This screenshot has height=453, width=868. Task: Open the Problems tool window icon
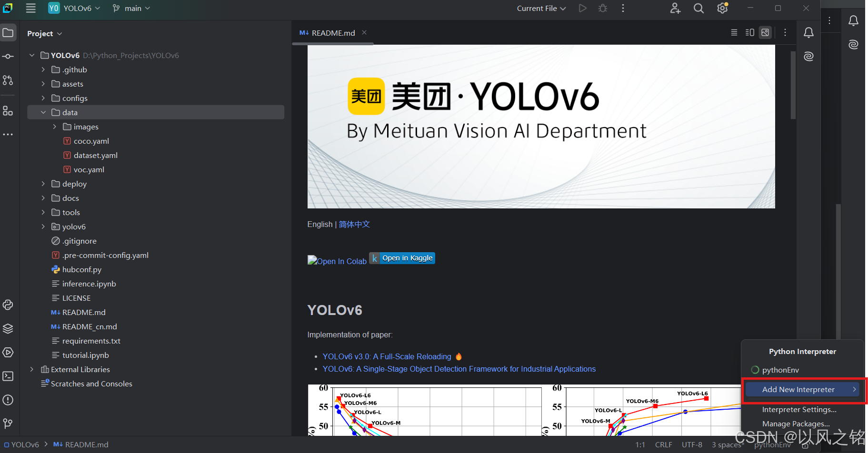click(8, 400)
